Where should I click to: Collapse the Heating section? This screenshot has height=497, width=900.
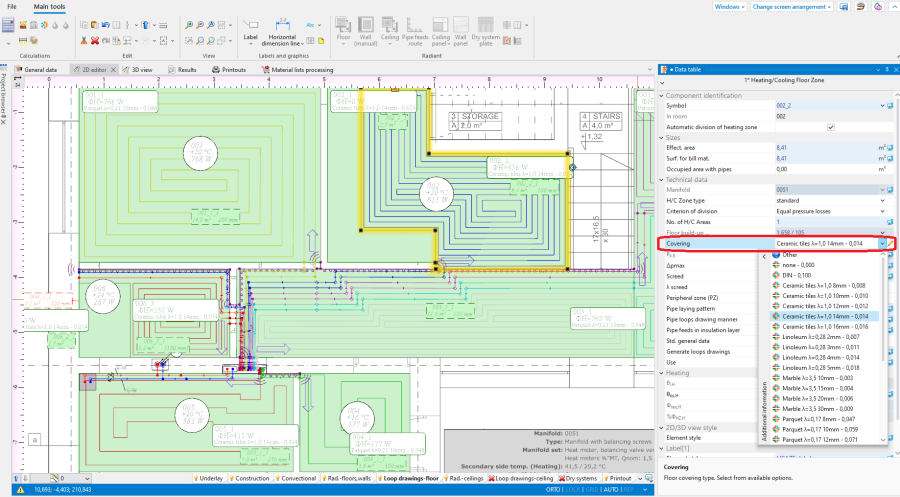[661, 373]
